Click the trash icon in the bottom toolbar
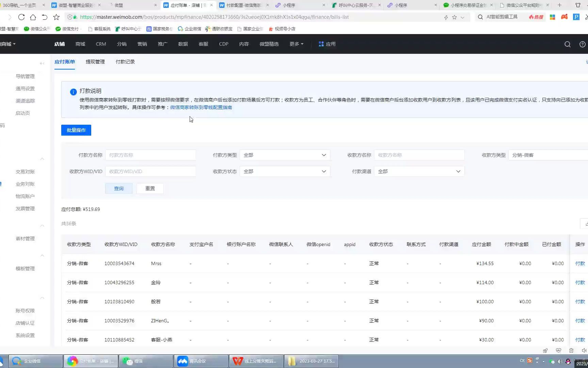588x368 pixels. [x=571, y=351]
